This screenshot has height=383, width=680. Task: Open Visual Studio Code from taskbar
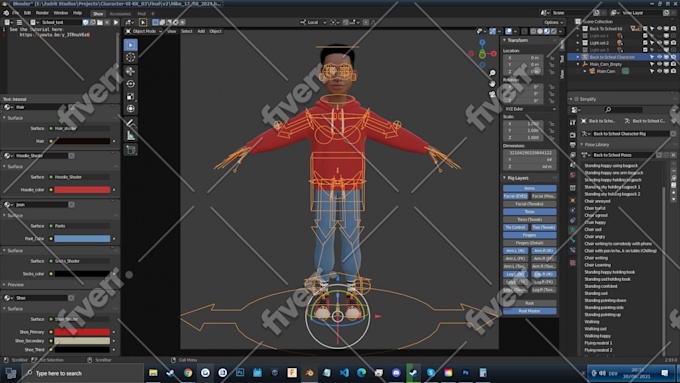point(344,373)
